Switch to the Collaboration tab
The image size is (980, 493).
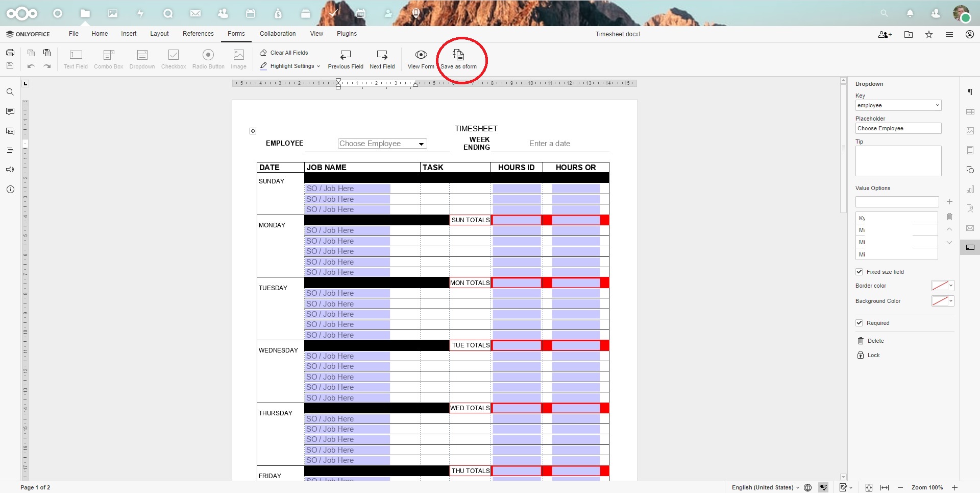coord(278,34)
